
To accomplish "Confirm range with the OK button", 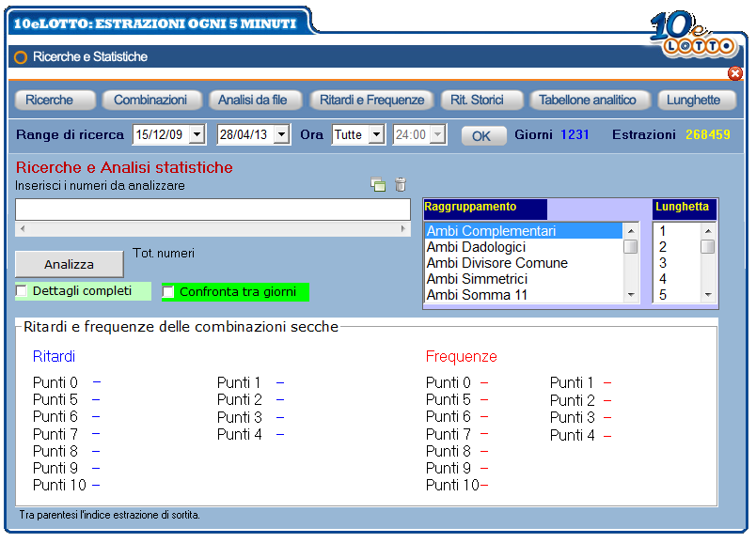I will coord(483,136).
